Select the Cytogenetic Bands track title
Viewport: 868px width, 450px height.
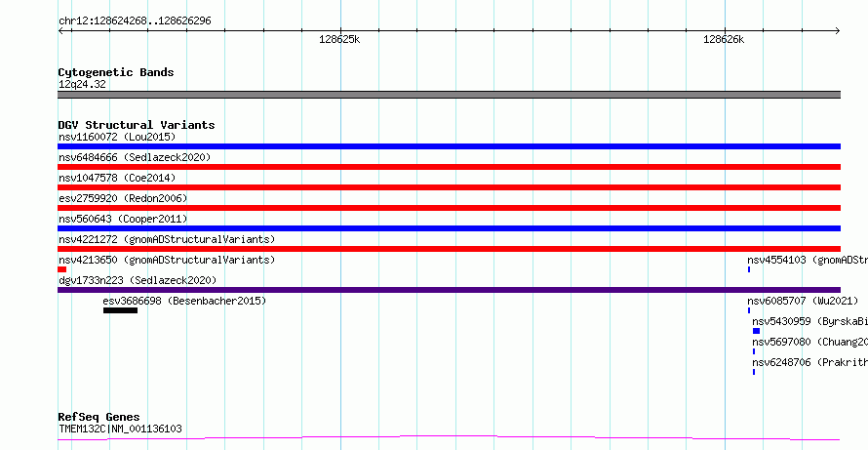click(x=116, y=72)
